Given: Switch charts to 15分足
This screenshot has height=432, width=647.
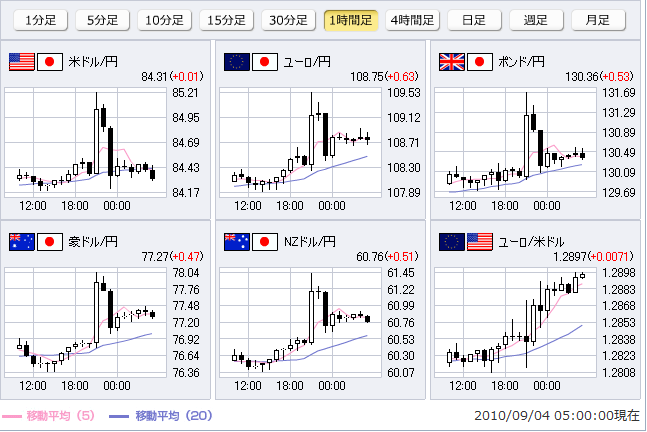Looking at the screenshot, I should [227, 20].
